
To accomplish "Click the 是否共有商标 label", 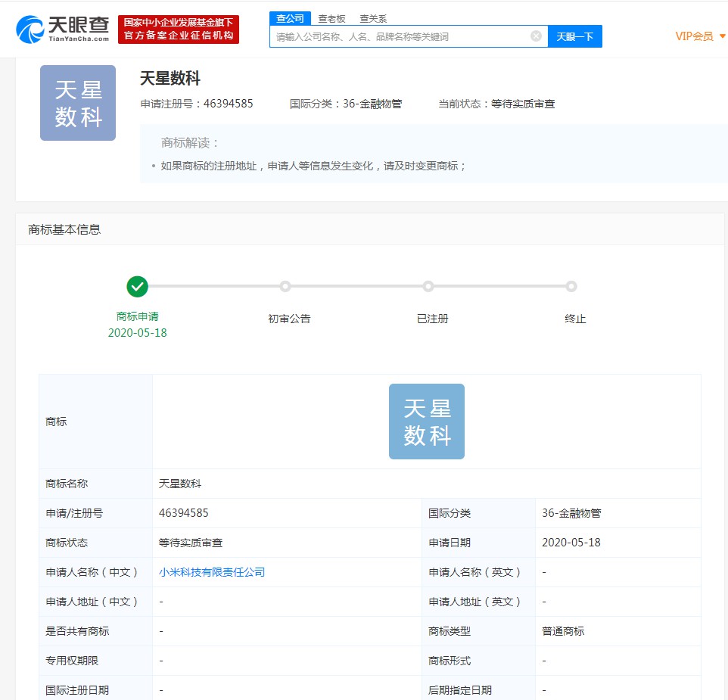I will [77, 631].
